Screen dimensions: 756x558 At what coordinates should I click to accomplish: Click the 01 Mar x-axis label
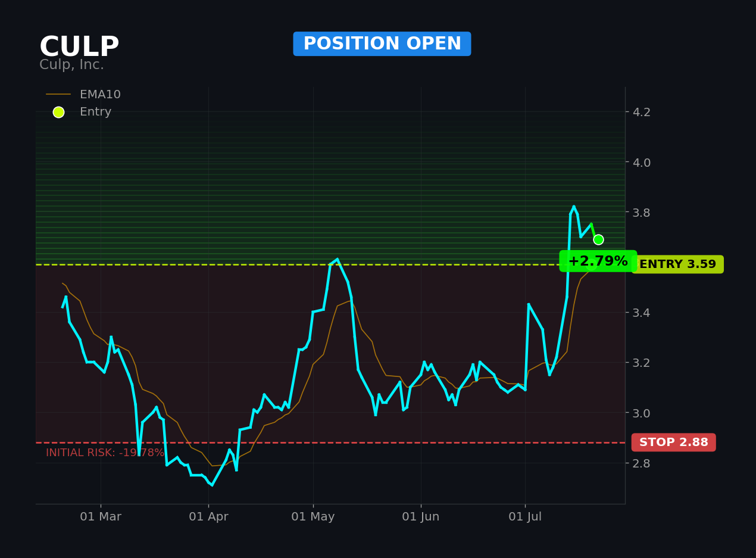coord(101,517)
